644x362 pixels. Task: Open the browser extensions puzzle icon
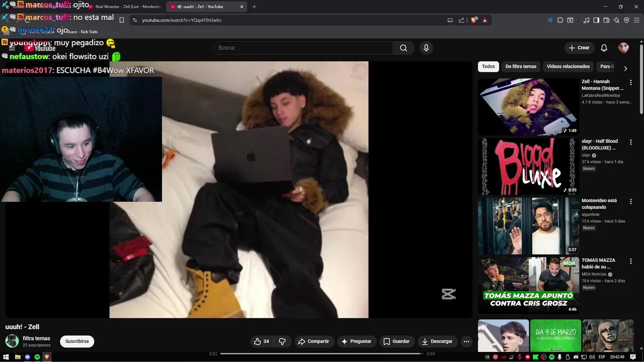(x=560, y=20)
